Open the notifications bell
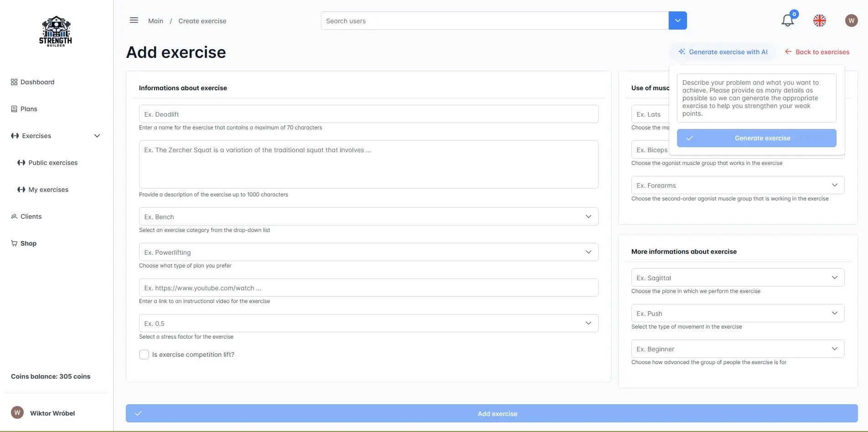 [787, 21]
